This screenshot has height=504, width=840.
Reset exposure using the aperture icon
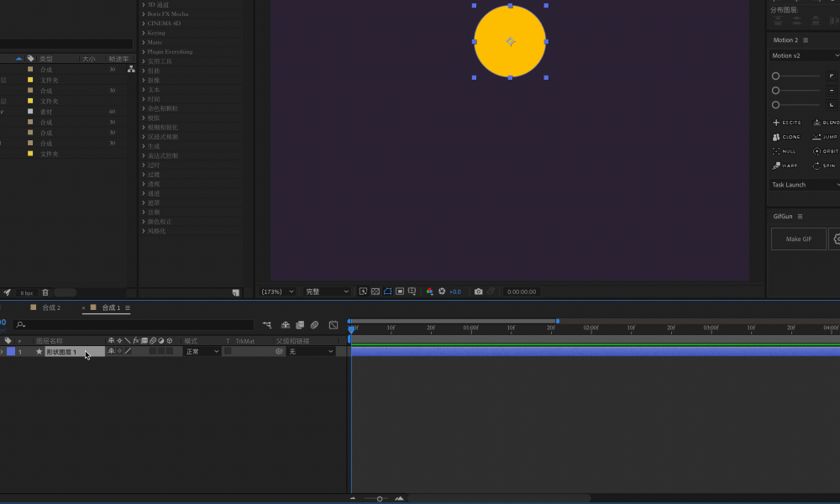point(442,291)
